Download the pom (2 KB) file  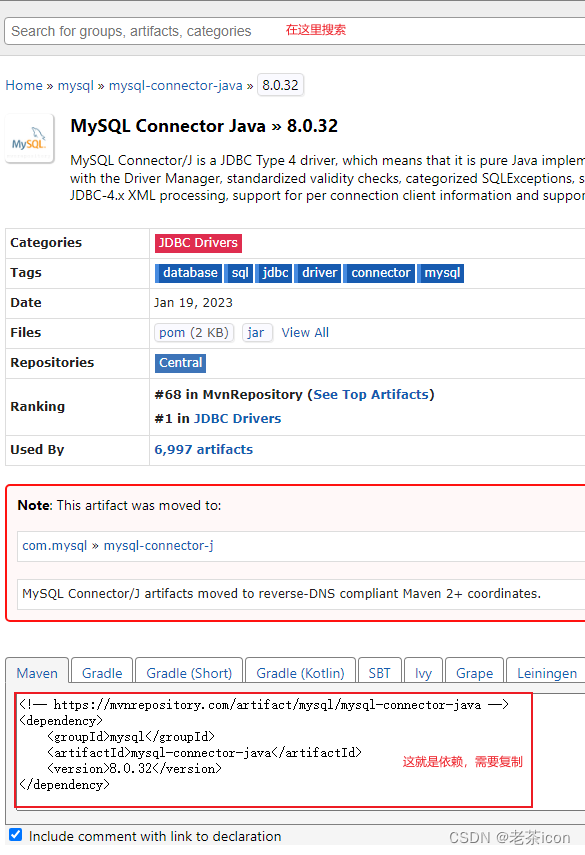coord(194,333)
